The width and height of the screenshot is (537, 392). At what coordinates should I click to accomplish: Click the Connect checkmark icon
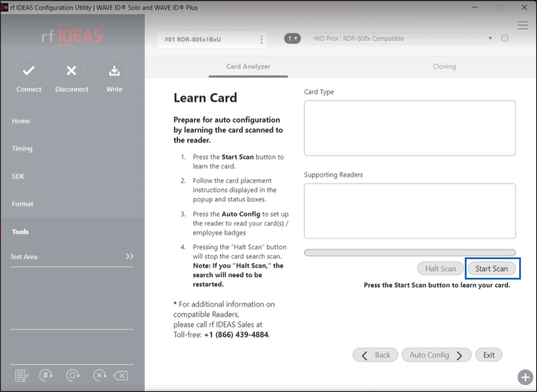29,70
